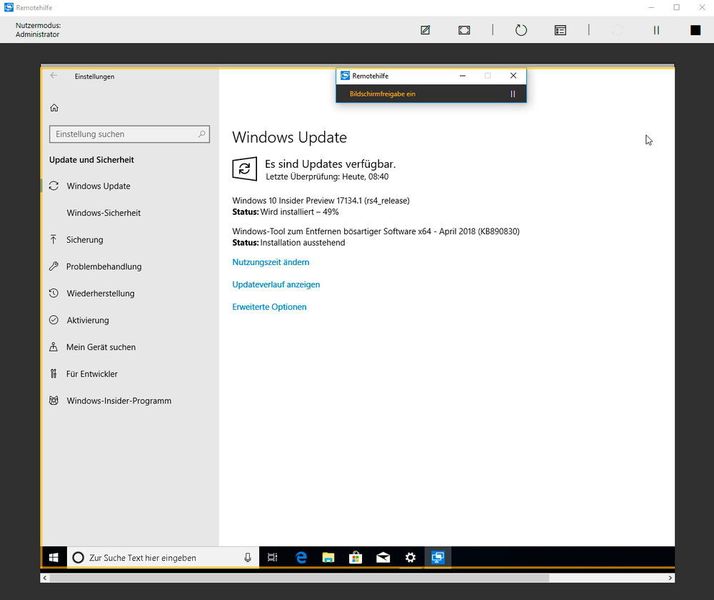Click Letzte Überprüfung: Heute, 08:40 text
Viewport: 714px width, 600px height.
click(x=327, y=177)
